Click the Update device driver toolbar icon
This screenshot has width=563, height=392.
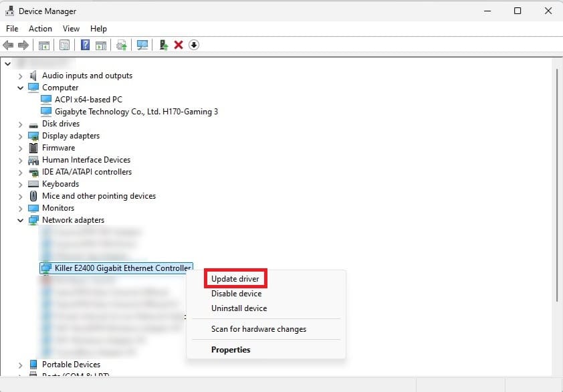coord(122,45)
